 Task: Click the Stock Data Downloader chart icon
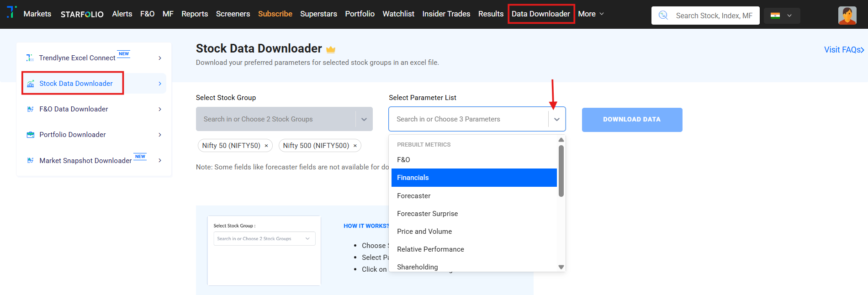pos(31,84)
